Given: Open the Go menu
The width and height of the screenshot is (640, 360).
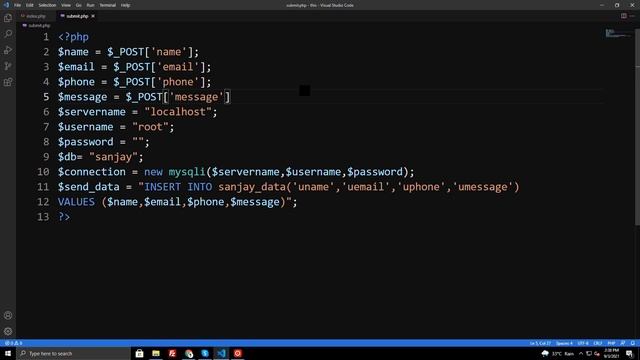Looking at the screenshot, I should pos(78,5).
